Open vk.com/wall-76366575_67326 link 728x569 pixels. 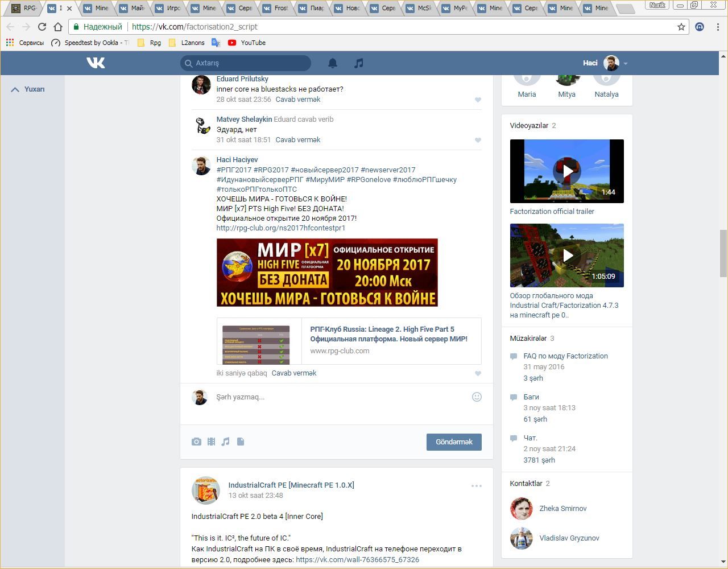[x=357, y=560]
